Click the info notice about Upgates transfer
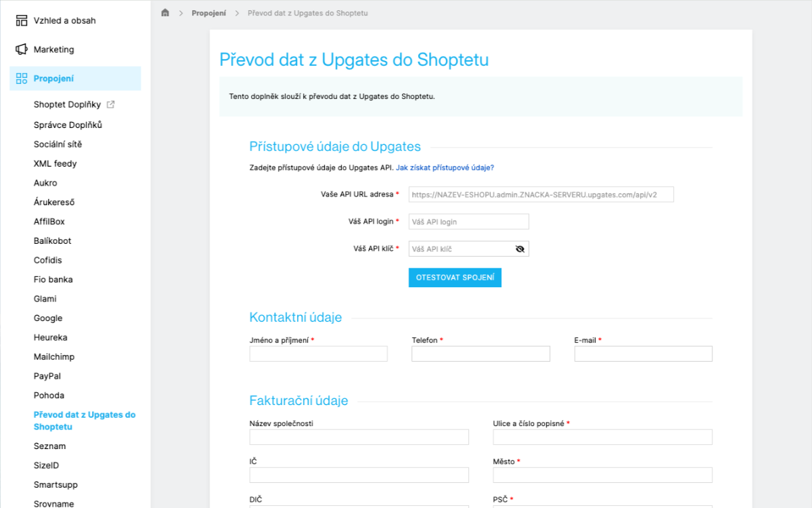This screenshot has width=812, height=508. [480, 96]
